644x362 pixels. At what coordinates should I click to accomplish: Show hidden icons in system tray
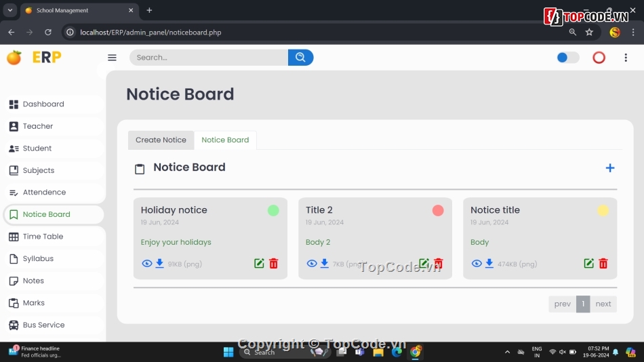point(507,352)
